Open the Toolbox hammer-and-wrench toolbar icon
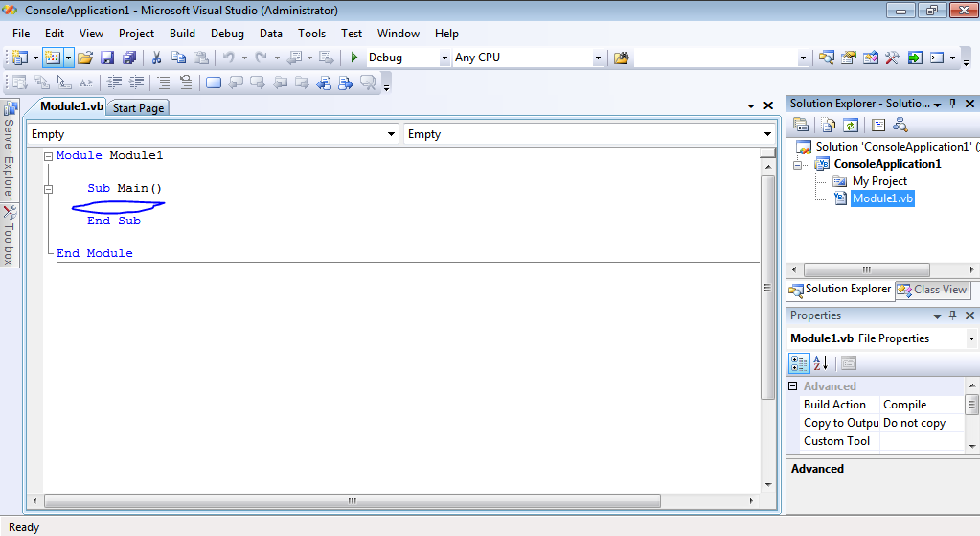 pos(893,58)
